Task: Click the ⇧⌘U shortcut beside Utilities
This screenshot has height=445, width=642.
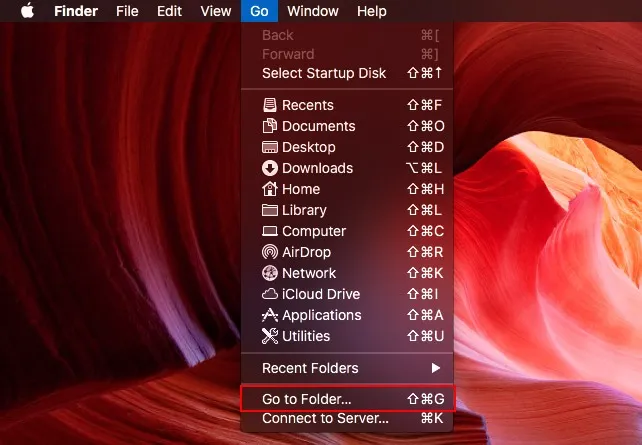Action: coord(425,336)
